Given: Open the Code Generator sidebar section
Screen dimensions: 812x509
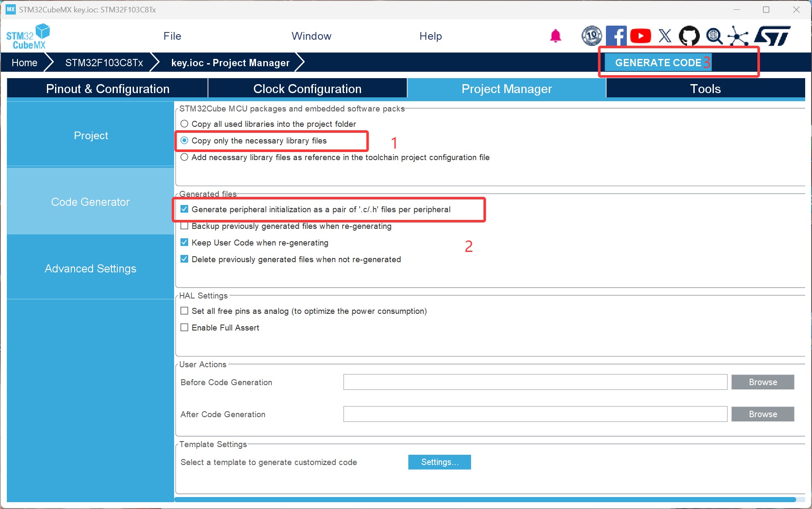Looking at the screenshot, I should [x=90, y=202].
